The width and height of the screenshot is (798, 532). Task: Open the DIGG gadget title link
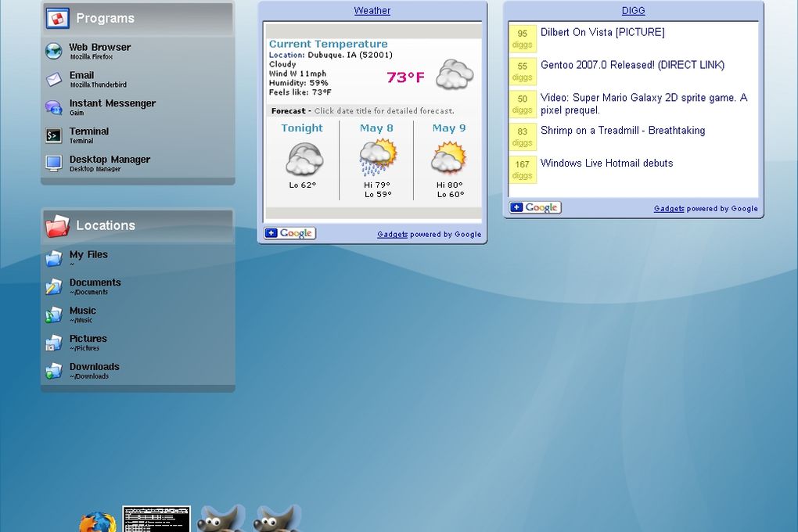633,11
